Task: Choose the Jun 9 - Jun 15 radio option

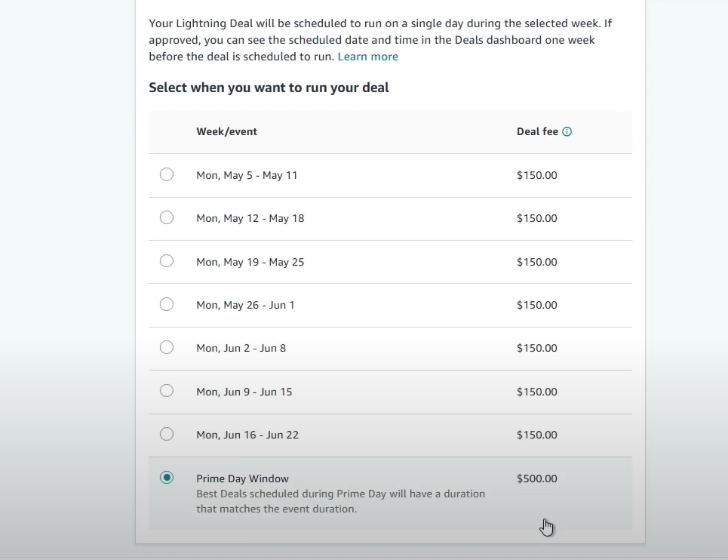Action: click(x=167, y=391)
